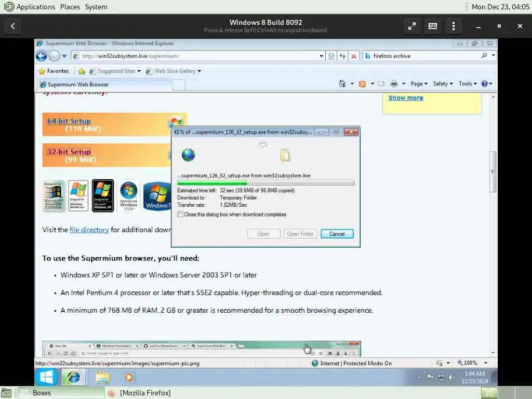Expand the zoom level dropdown arrow

(x=486, y=363)
